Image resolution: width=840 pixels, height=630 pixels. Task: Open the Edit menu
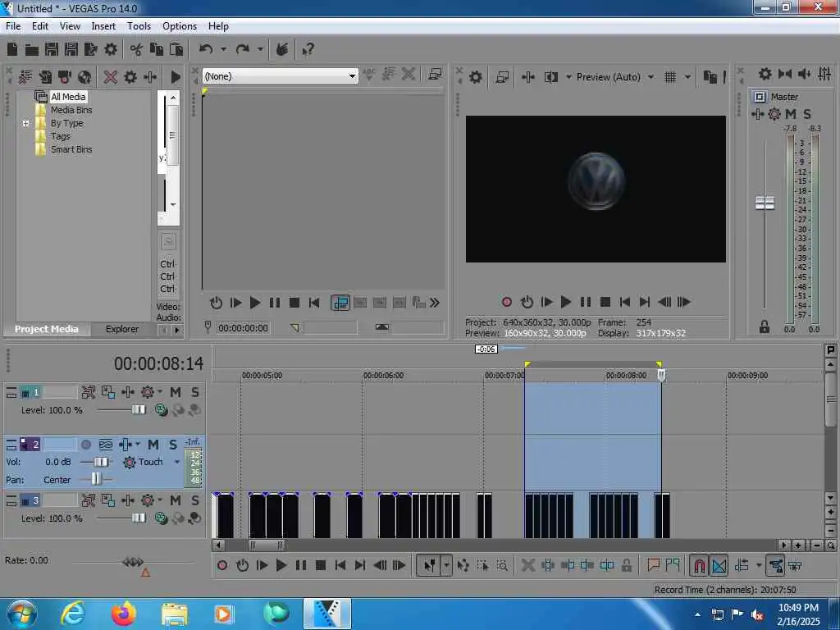(40, 26)
